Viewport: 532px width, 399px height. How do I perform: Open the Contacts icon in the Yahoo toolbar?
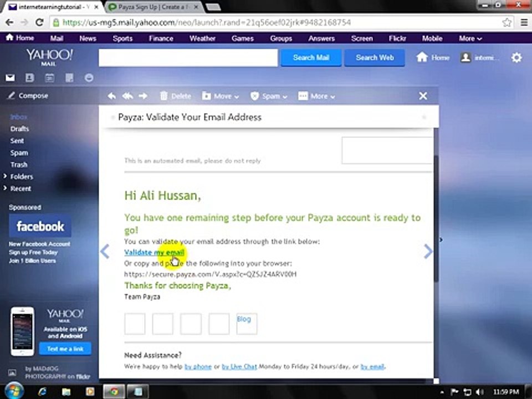pos(30,78)
